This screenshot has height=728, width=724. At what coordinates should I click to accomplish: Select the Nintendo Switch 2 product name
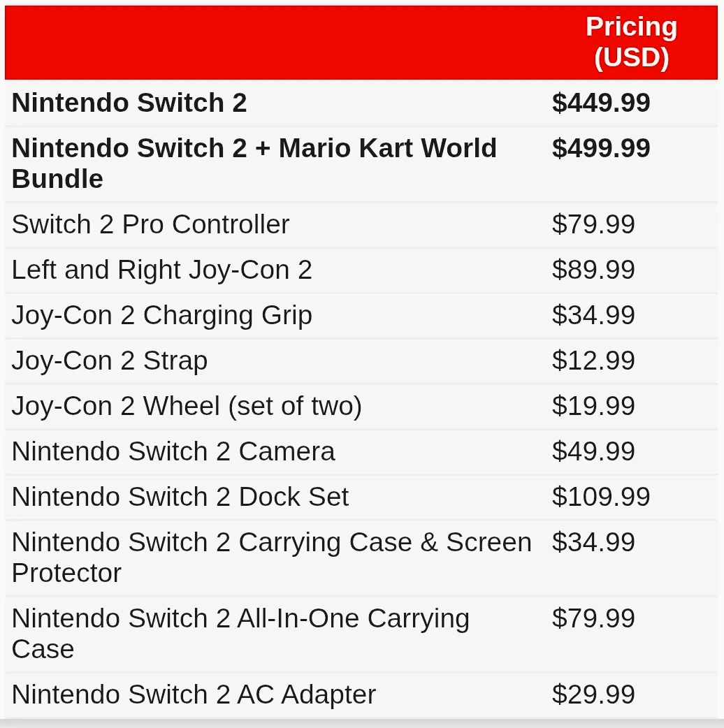point(129,103)
